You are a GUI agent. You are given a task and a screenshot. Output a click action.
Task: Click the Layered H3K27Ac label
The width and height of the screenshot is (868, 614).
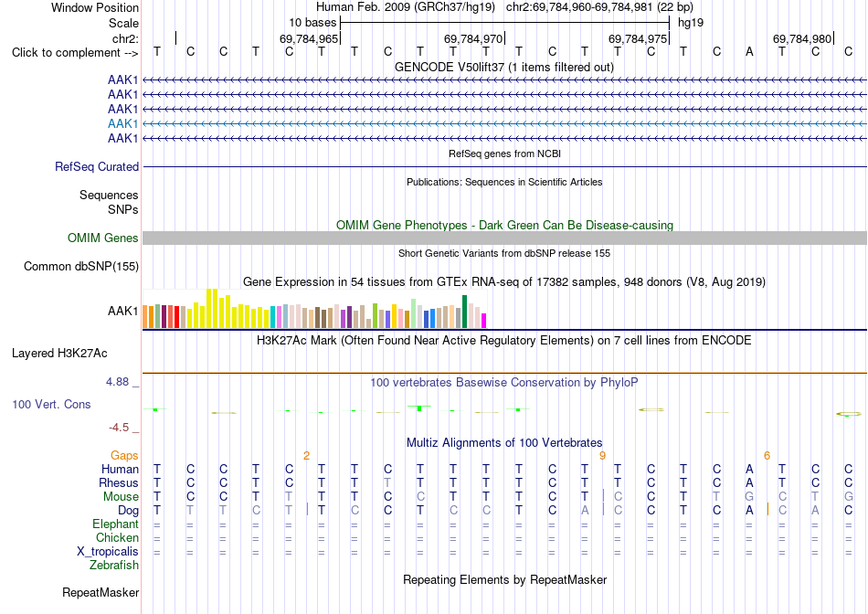click(59, 354)
